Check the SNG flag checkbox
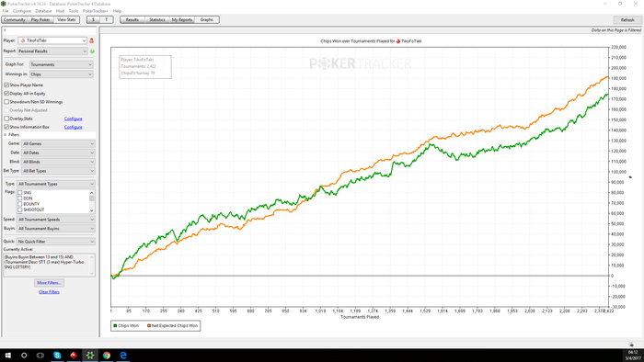Image resolution: width=644 pixels, height=362 pixels. tap(19, 192)
